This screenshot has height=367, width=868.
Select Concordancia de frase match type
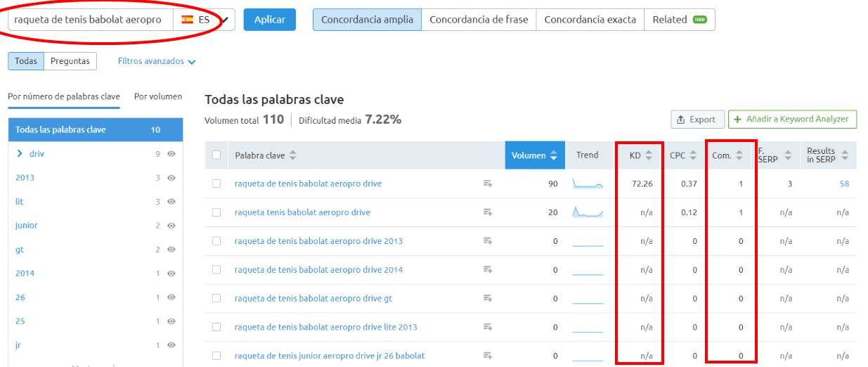pyautogui.click(x=479, y=20)
